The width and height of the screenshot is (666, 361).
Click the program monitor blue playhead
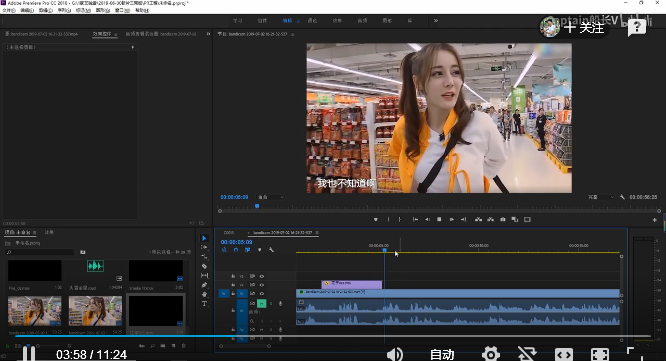tap(257, 206)
